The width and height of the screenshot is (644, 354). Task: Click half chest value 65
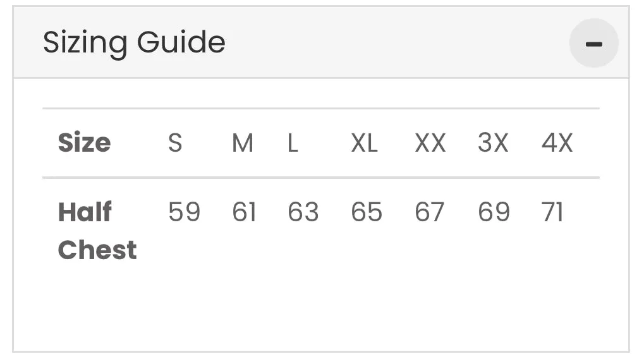pyautogui.click(x=367, y=212)
